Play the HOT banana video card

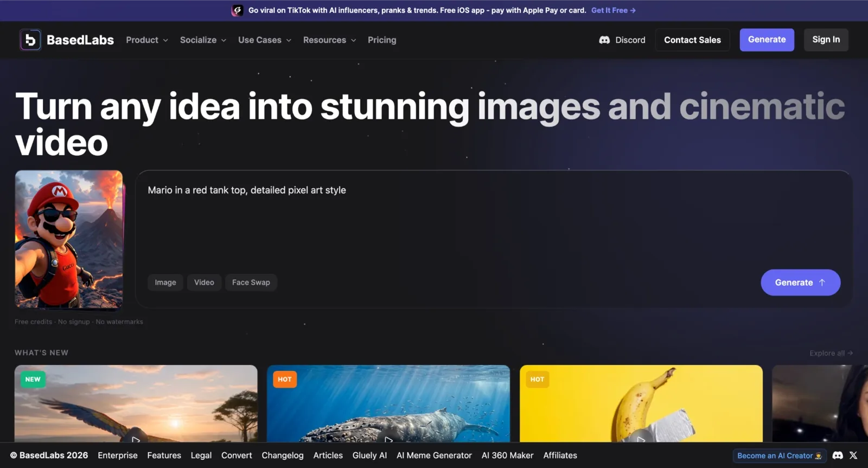[641, 439]
